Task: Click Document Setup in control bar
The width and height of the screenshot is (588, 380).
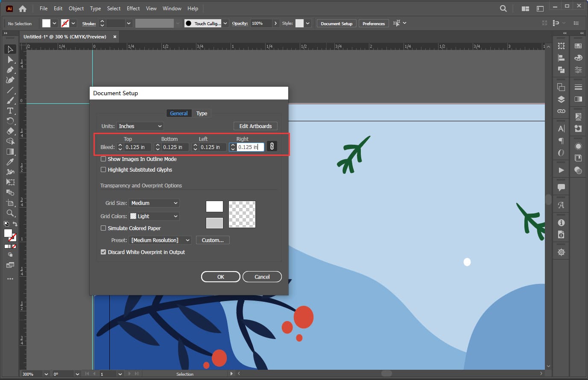Action: pyautogui.click(x=336, y=23)
